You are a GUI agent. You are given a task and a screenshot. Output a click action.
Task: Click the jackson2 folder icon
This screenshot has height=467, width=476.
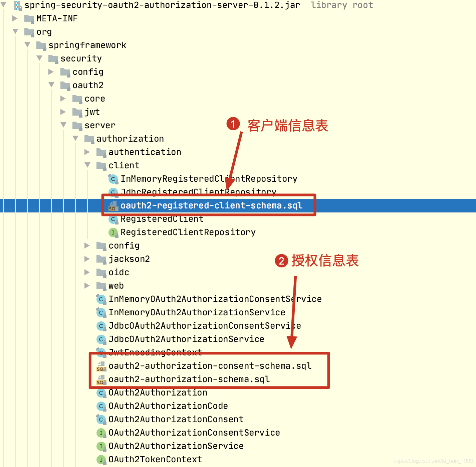click(x=101, y=259)
